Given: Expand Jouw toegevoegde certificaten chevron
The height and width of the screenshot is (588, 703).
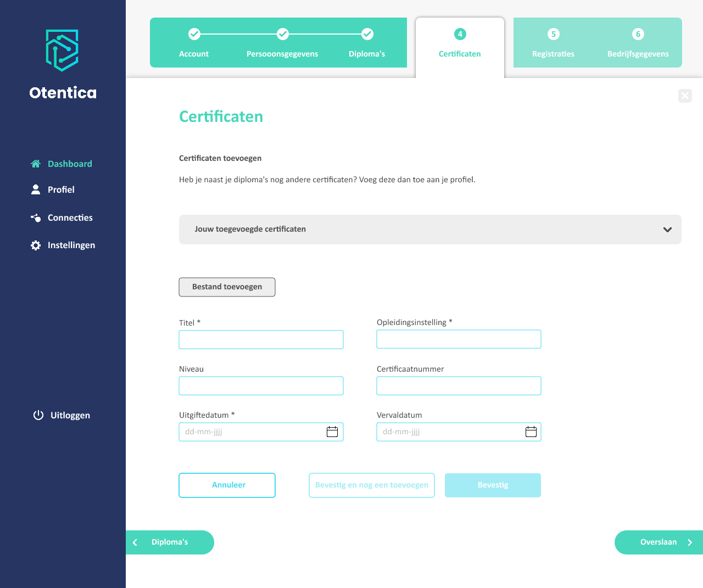Looking at the screenshot, I should [667, 229].
